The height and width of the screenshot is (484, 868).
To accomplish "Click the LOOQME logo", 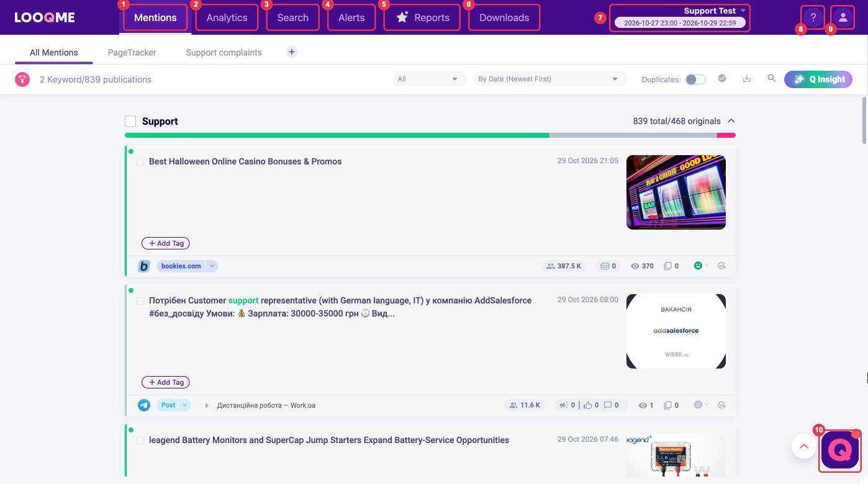I will click(x=45, y=17).
